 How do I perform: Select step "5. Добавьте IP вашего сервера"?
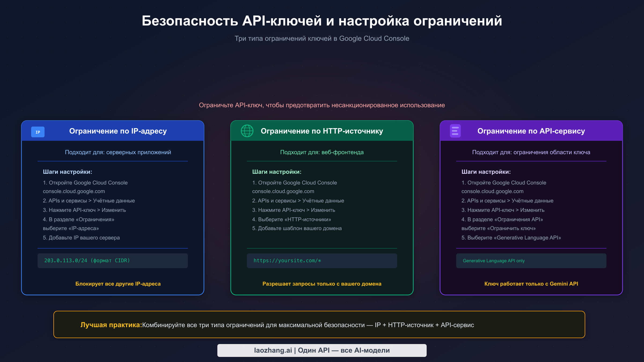click(x=81, y=238)
